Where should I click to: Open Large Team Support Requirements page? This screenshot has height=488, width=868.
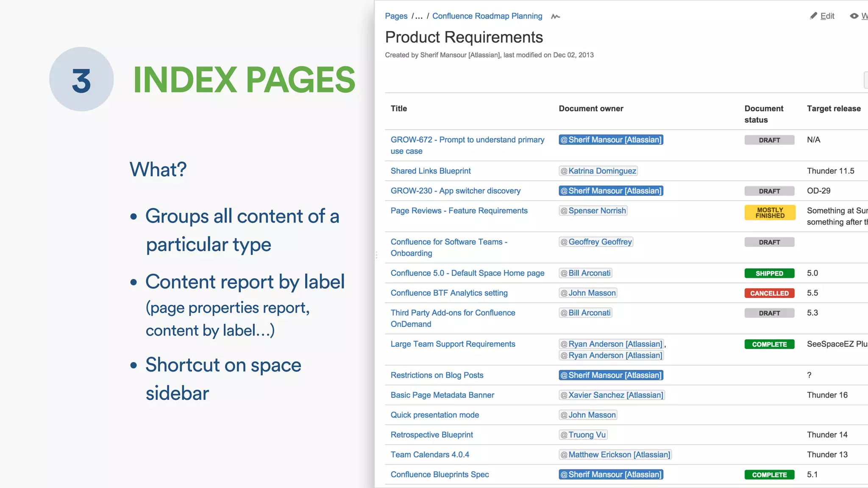(453, 344)
